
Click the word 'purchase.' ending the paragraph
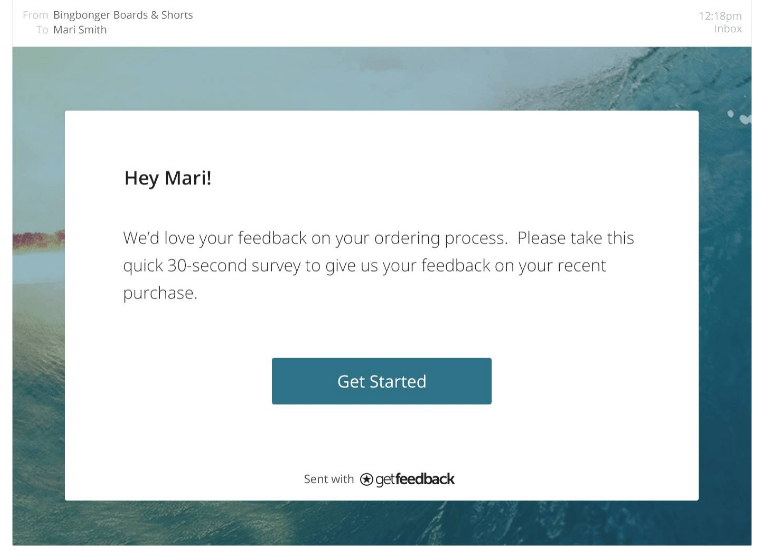click(160, 294)
